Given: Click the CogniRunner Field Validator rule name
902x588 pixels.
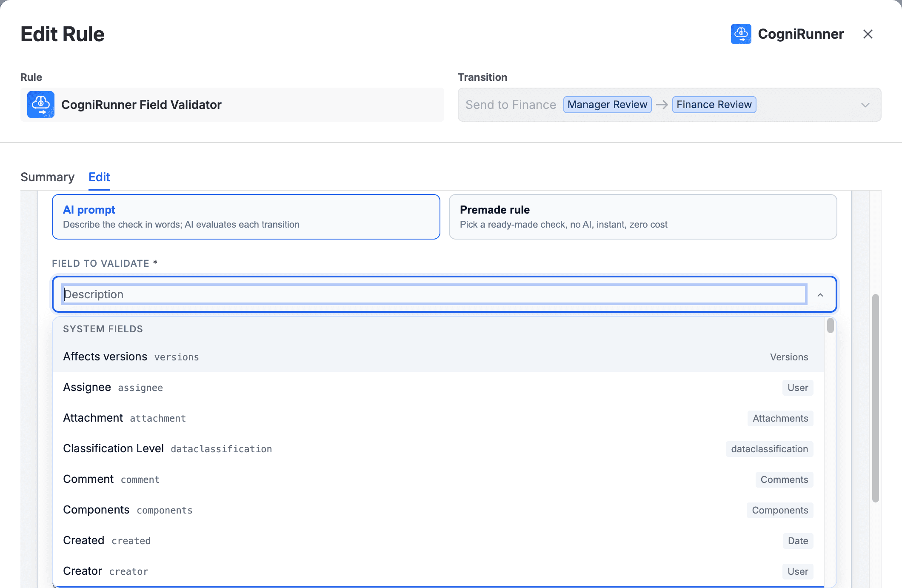Looking at the screenshot, I should 141,105.
